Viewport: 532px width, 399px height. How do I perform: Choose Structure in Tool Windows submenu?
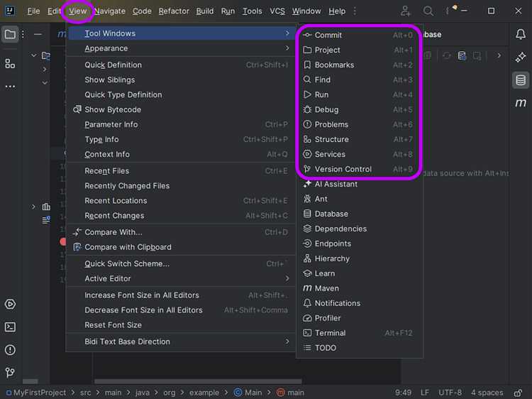click(359, 140)
